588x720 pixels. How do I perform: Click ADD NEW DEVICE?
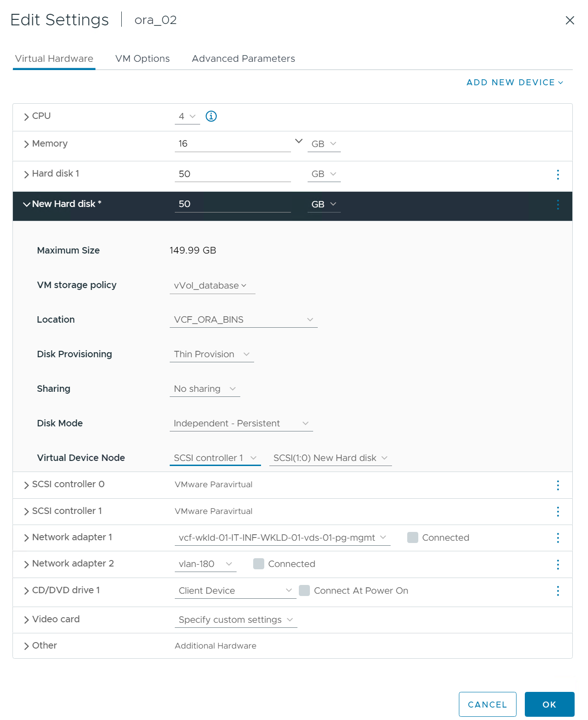(515, 83)
